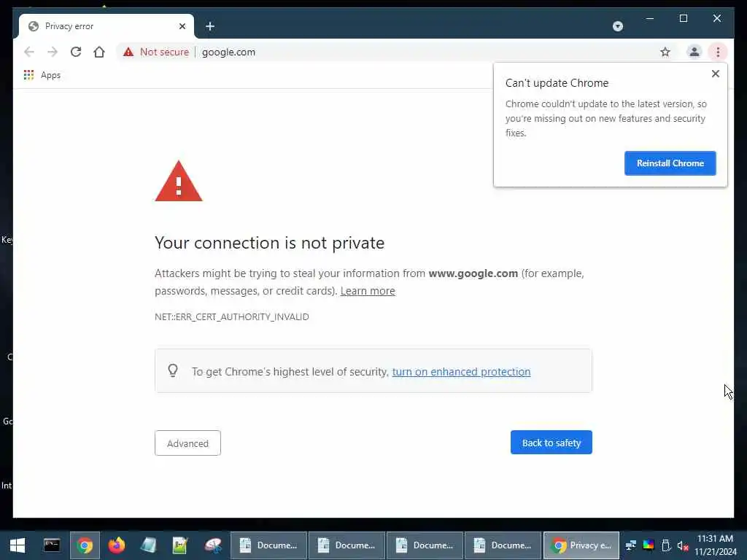This screenshot has width=747, height=560.
Task: Reload the page with refresh icon
Action: 76,52
